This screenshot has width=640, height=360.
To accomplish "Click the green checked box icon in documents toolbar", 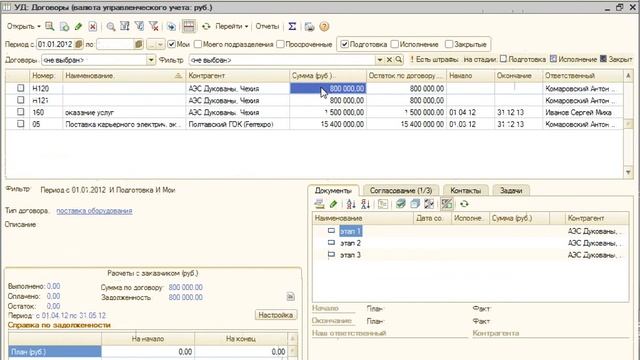I will tap(401, 204).
